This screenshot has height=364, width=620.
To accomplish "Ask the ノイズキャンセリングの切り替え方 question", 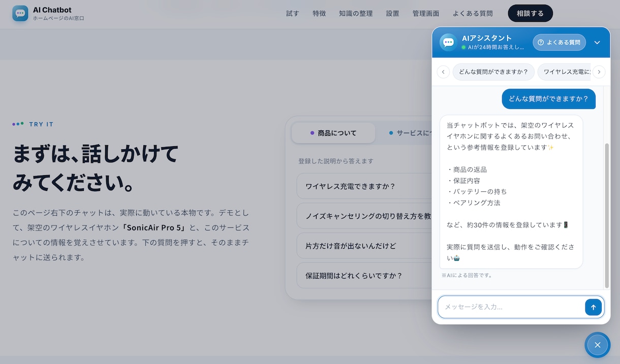I will (x=364, y=216).
